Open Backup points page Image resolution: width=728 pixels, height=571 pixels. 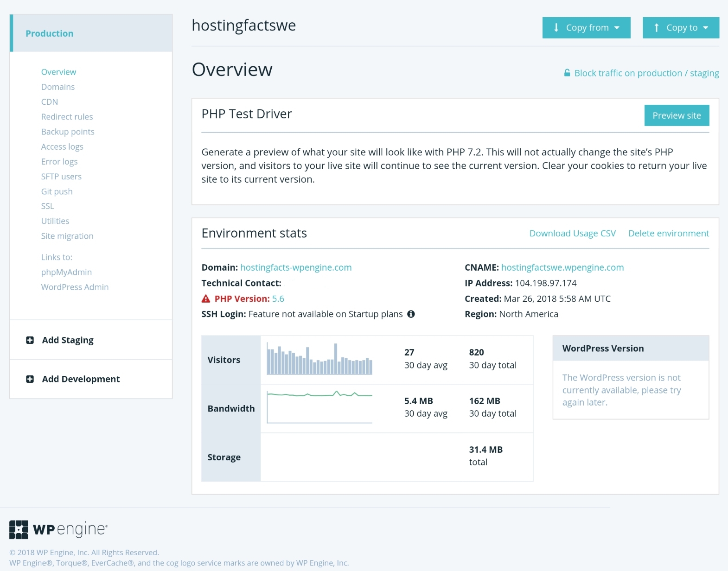[68, 132]
